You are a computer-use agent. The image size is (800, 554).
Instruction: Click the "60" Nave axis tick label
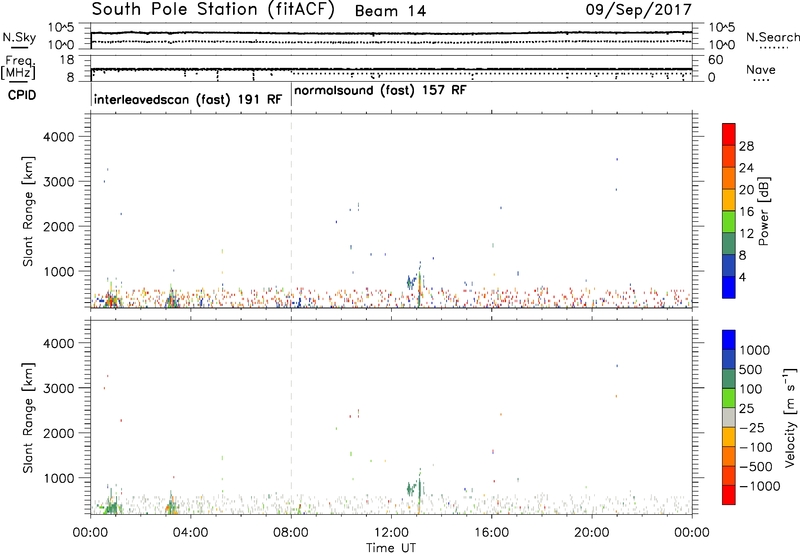(x=716, y=60)
